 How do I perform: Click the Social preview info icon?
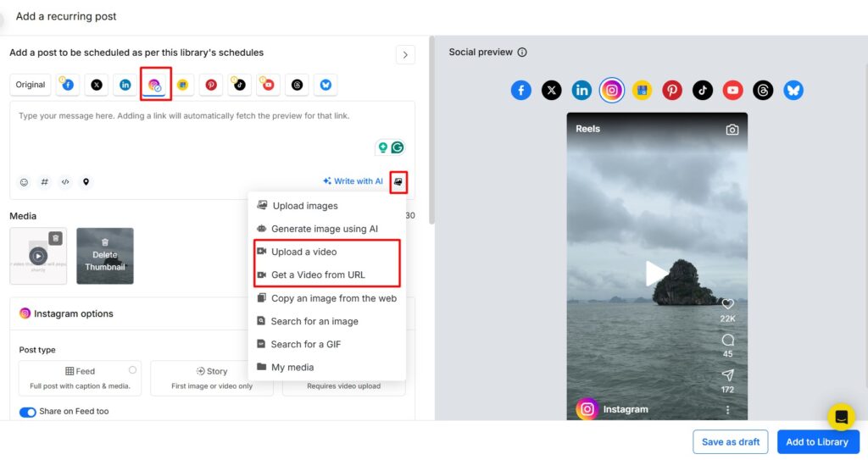coord(522,52)
